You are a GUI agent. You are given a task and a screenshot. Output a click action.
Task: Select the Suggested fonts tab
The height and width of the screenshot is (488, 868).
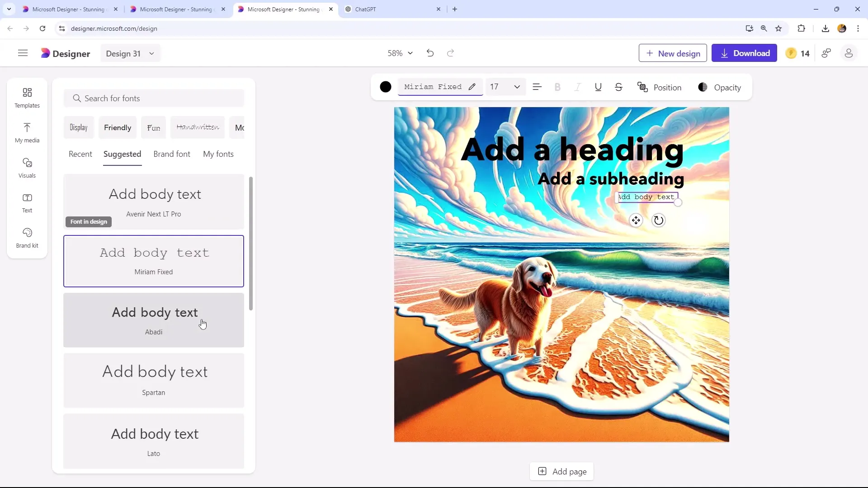click(122, 154)
